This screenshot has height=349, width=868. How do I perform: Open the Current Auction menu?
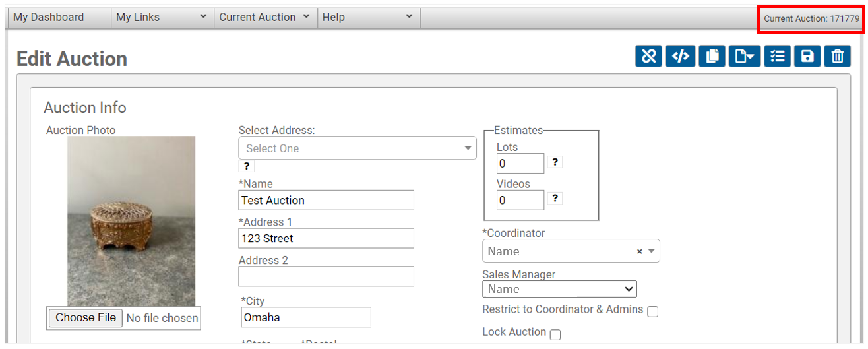[265, 18]
